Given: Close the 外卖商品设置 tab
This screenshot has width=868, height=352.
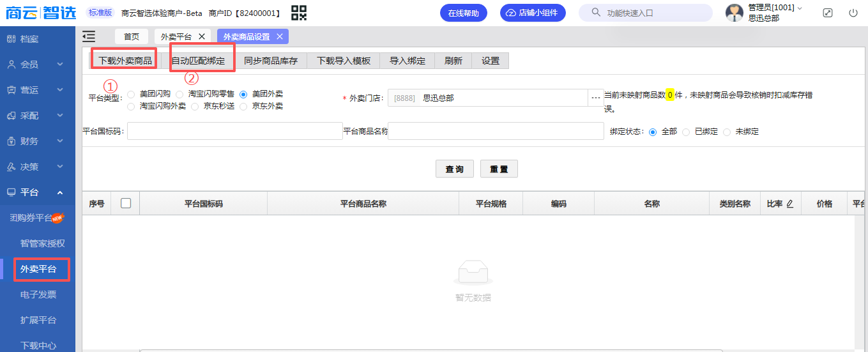Looking at the screenshot, I should pyautogui.click(x=280, y=36).
